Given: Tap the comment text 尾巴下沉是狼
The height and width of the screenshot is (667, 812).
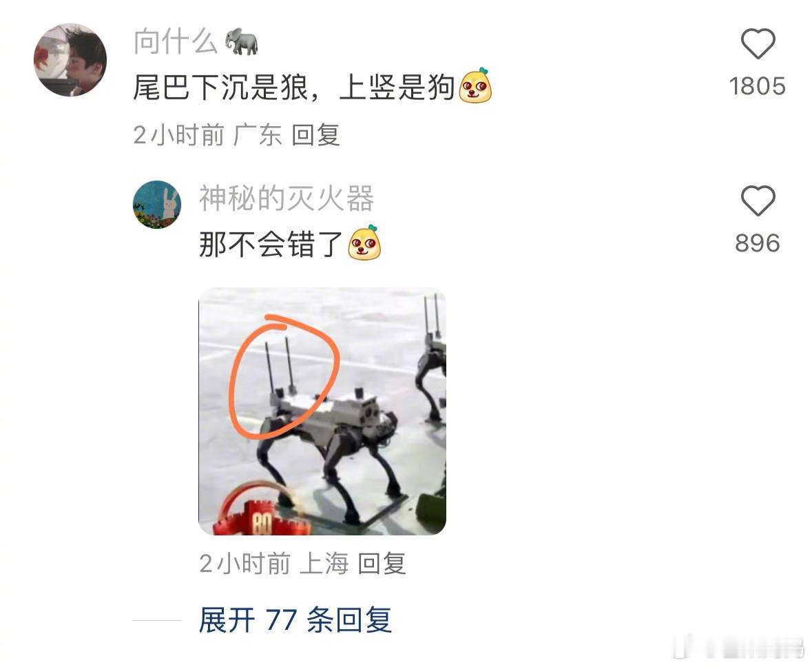Looking at the screenshot, I should pyautogui.click(x=221, y=87).
